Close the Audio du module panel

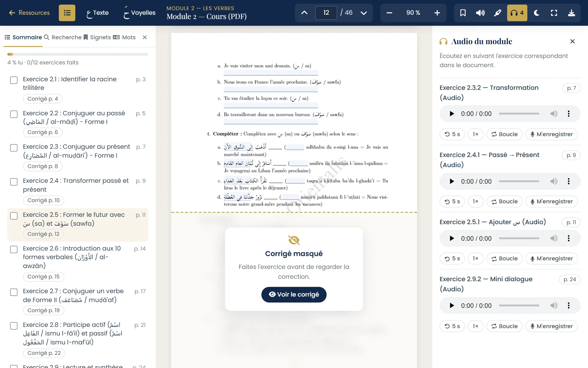pyautogui.click(x=572, y=41)
